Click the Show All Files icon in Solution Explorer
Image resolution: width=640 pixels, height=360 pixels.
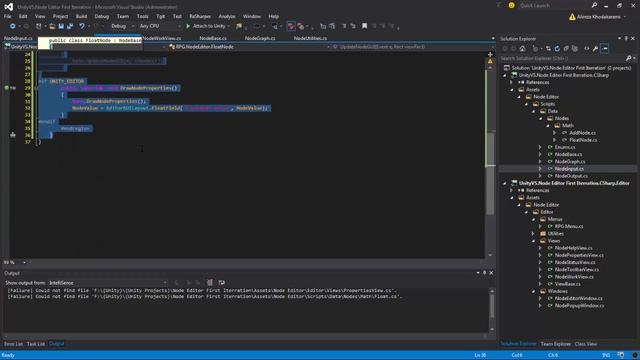tap(575, 49)
